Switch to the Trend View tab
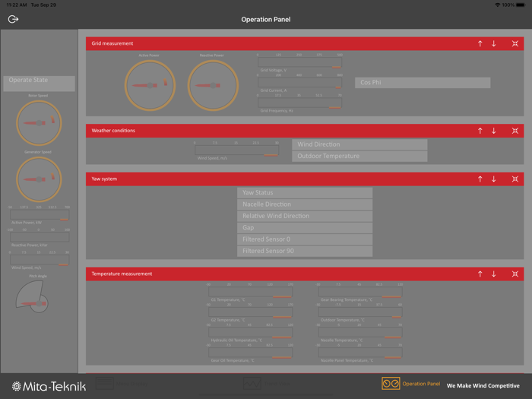The image size is (532, 399). click(x=267, y=384)
